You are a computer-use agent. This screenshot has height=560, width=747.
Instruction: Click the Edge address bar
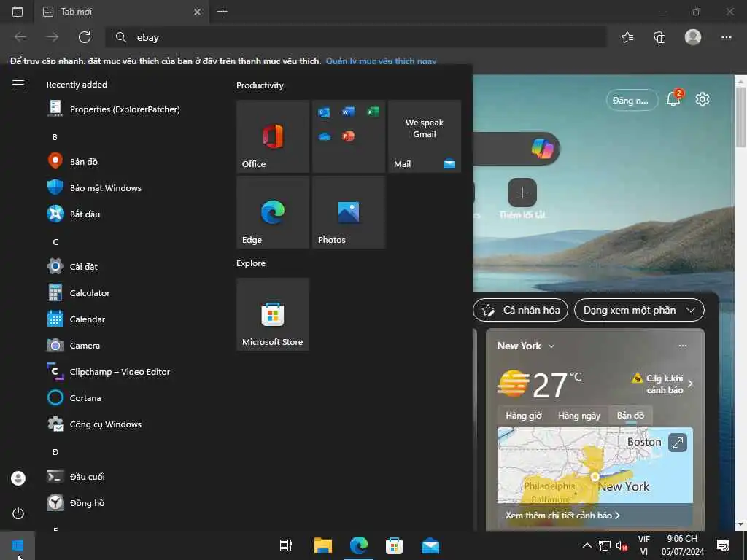coord(356,37)
